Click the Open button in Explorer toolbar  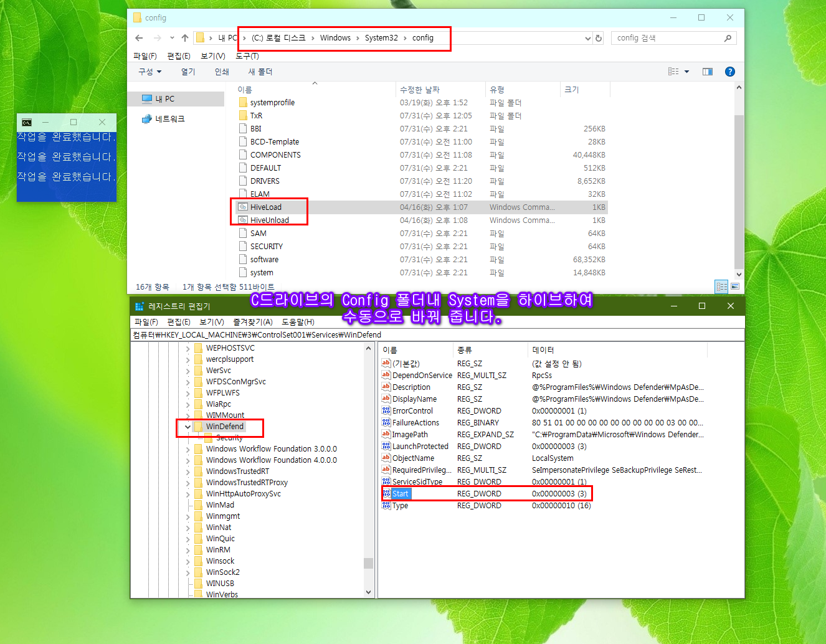point(188,72)
